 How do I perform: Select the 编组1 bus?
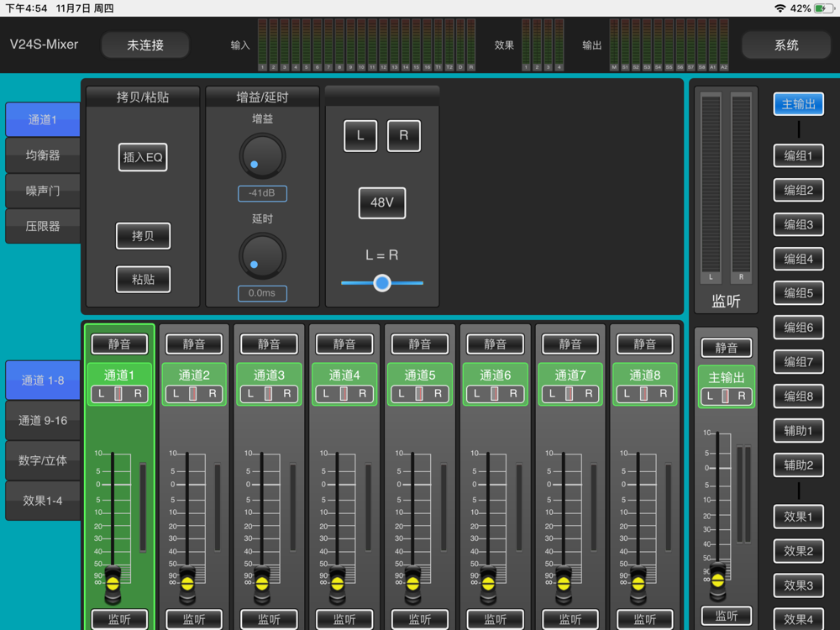tap(798, 156)
